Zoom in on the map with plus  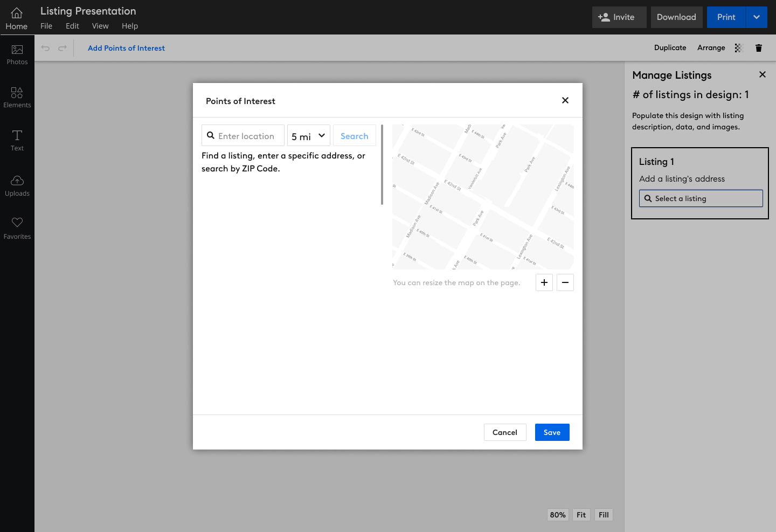[544, 282]
